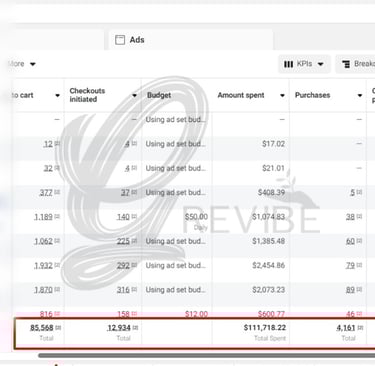
Task: Open the Purchases column dropdown arrow
Action: tap(360, 95)
